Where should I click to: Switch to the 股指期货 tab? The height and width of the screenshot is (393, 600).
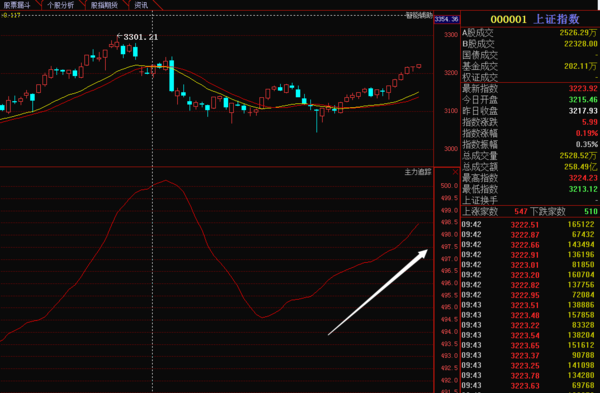(104, 5)
